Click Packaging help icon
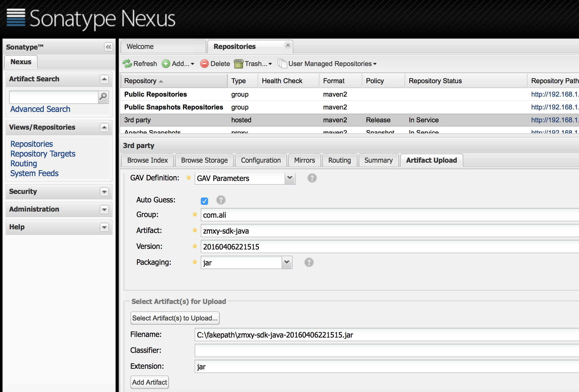 tap(309, 262)
